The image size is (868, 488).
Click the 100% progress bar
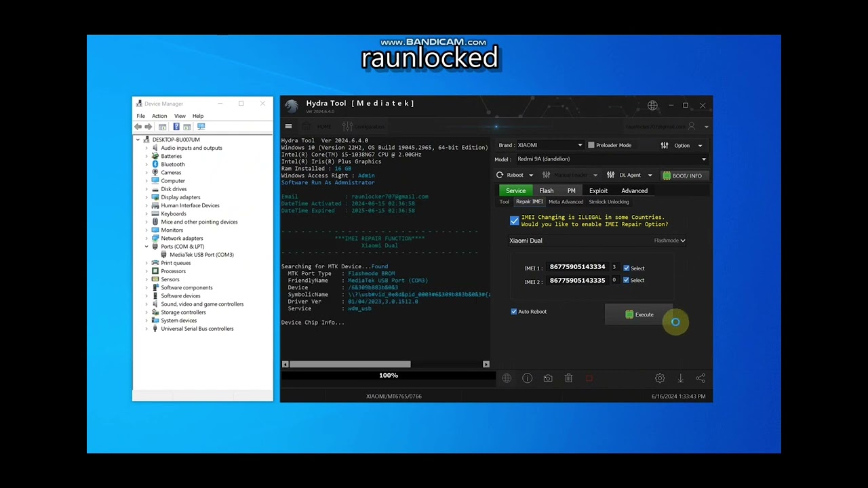tap(388, 375)
